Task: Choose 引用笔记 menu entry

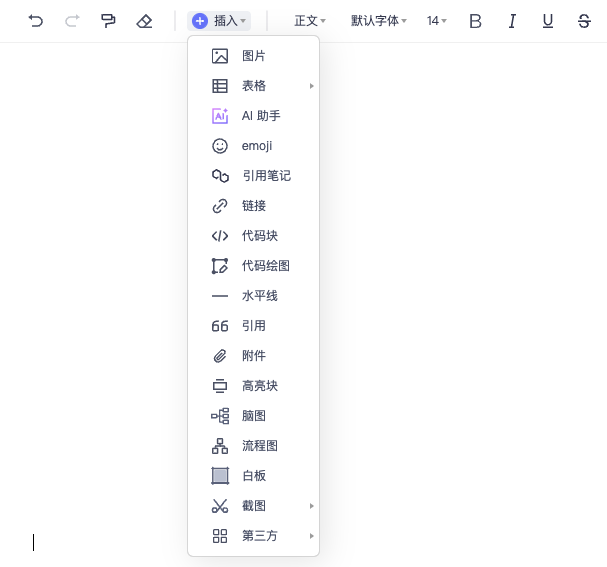Action: pos(254,176)
